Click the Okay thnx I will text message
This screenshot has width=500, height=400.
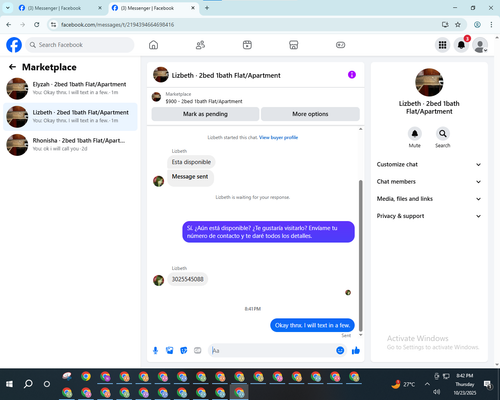click(x=312, y=325)
